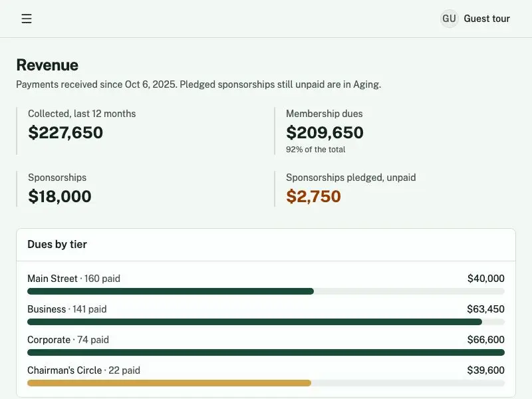Click the Main Street tier progress bar
The image size is (532, 399).
click(x=266, y=291)
